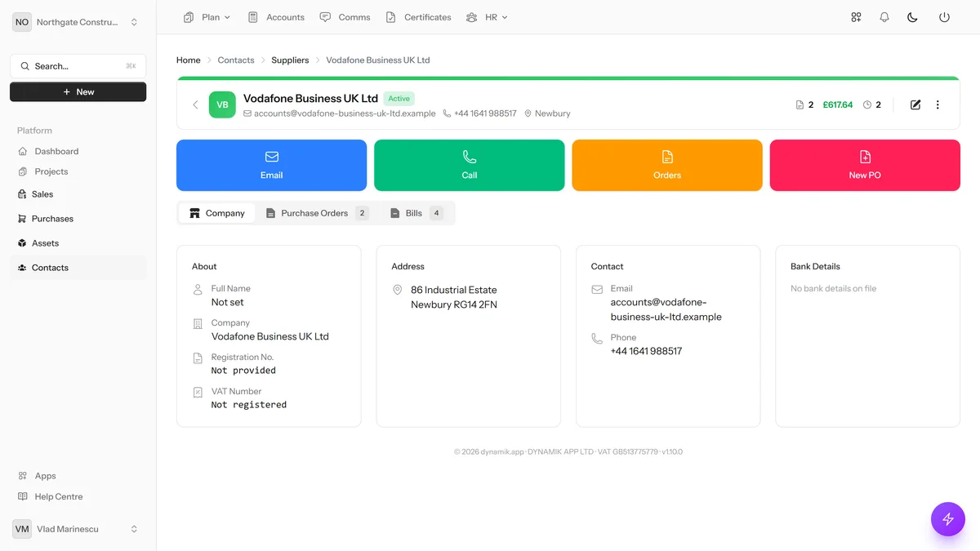Click the header email accounts@vodafone-business-uk-ltd.example
Image resolution: width=980 pixels, height=551 pixels.
coord(345,113)
